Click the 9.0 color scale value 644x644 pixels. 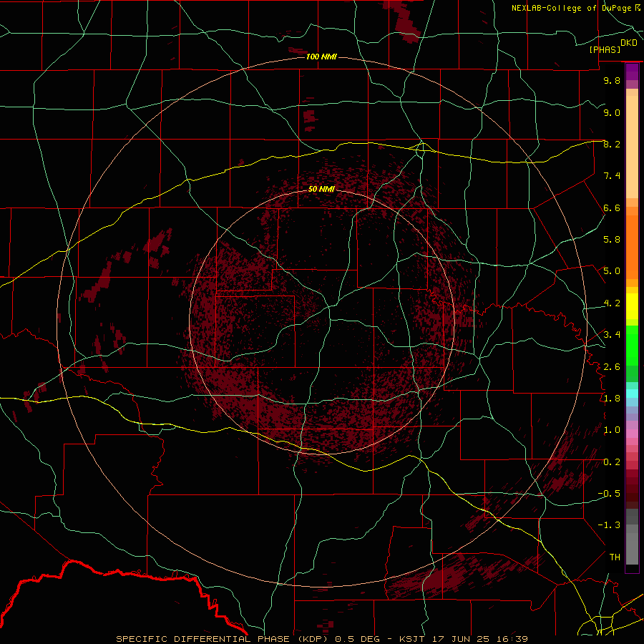click(x=612, y=112)
